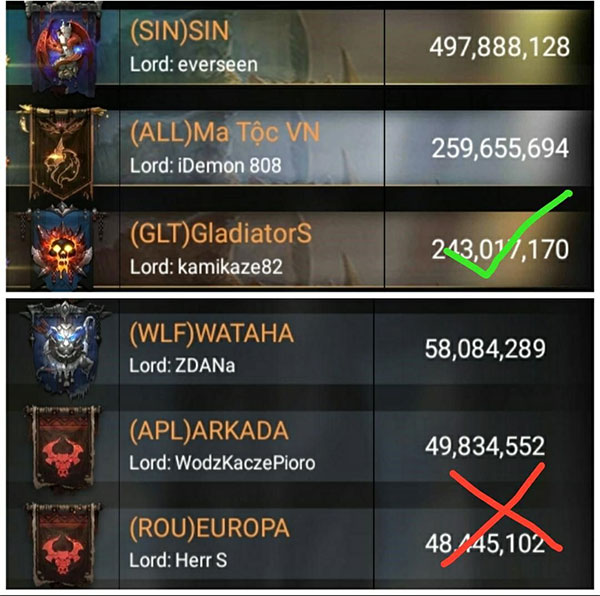Click the Lord: WodzKaczePioro label
The height and width of the screenshot is (596, 600).
(x=222, y=463)
